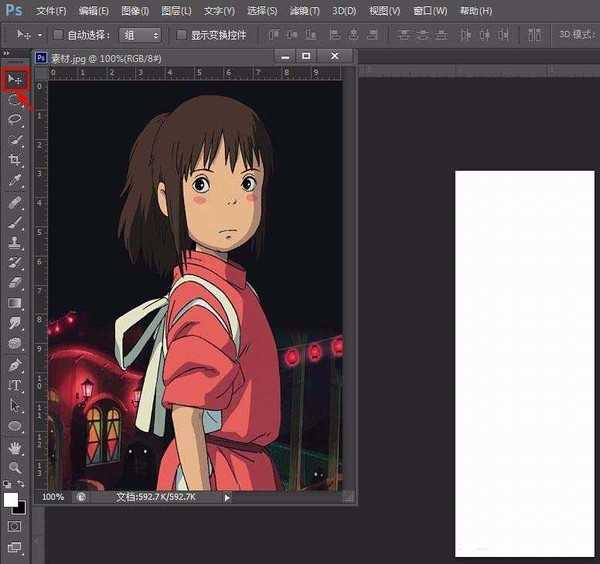Activate the Hand tool
The height and width of the screenshot is (564, 600).
tap(15, 447)
